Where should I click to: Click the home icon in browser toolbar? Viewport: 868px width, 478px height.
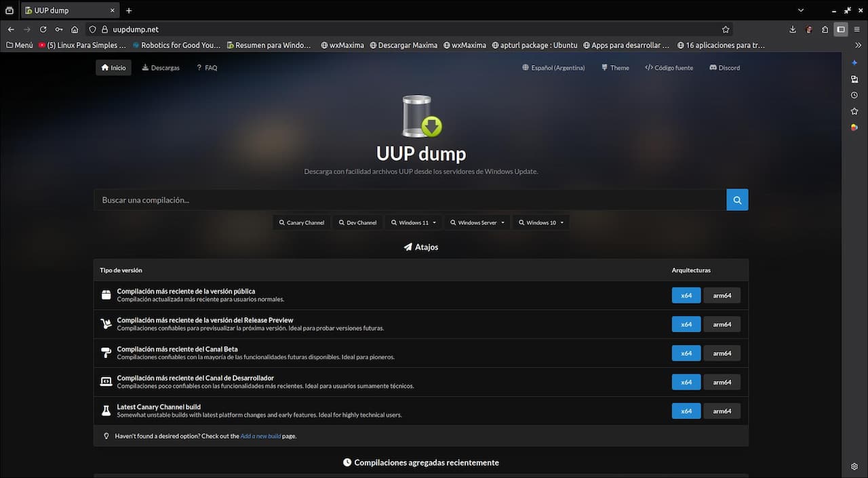[x=75, y=30]
